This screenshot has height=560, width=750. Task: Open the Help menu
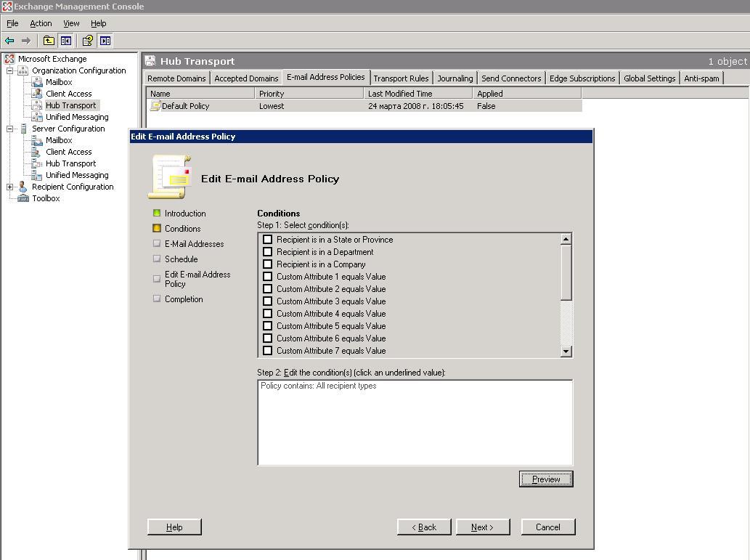99,23
